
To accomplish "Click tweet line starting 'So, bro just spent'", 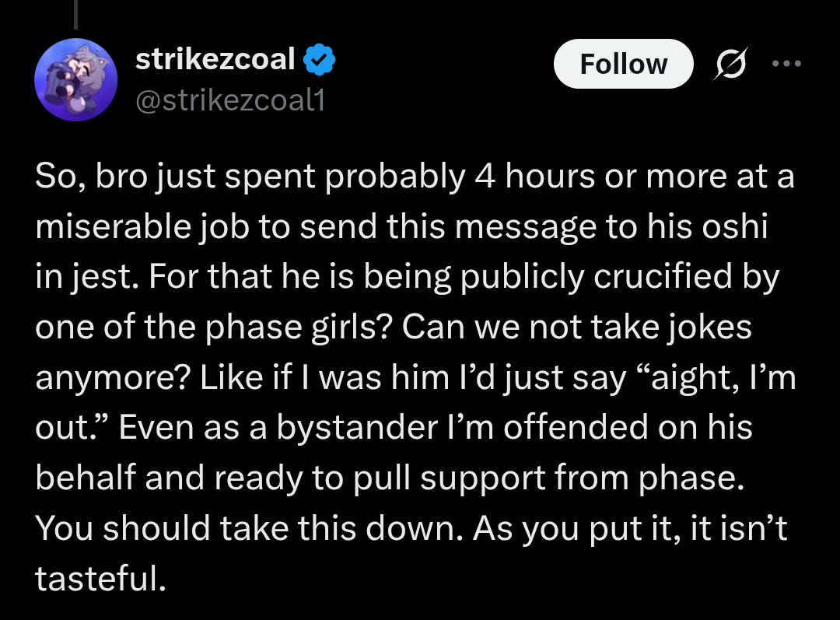I will tap(415, 177).
